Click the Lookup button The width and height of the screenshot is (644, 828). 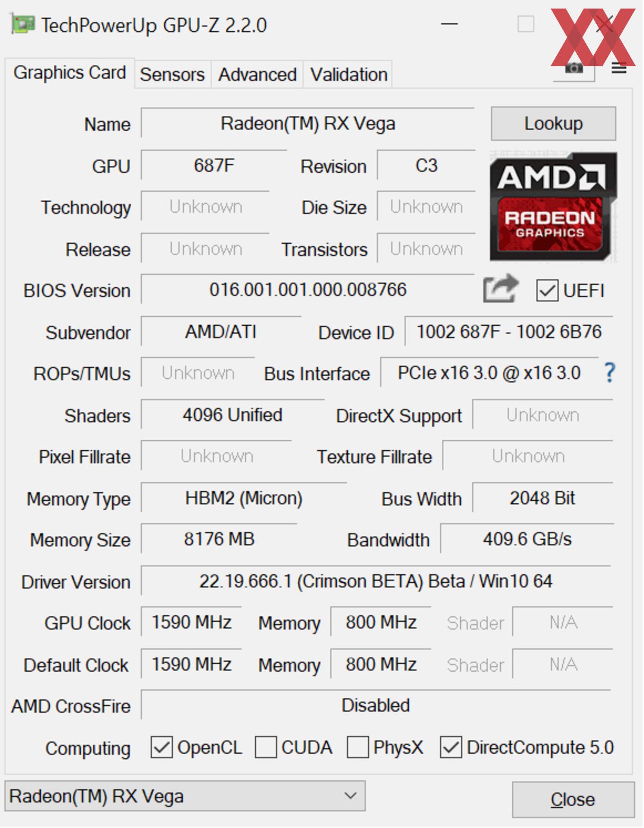point(554,124)
